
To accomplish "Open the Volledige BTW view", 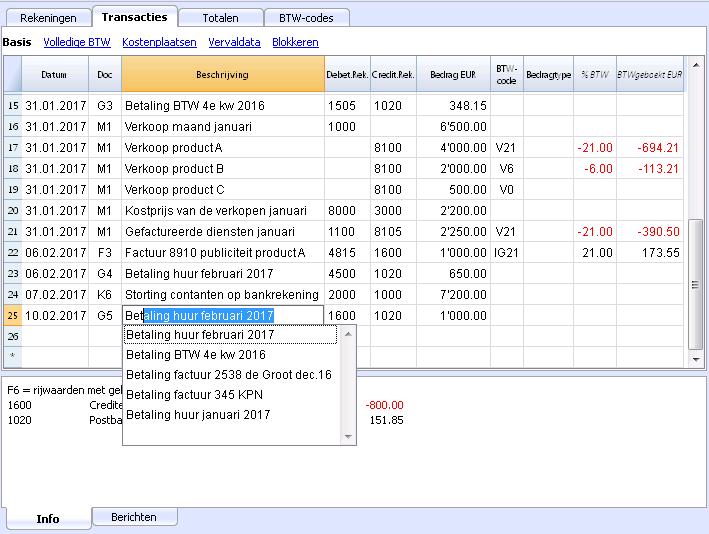I will [77, 42].
